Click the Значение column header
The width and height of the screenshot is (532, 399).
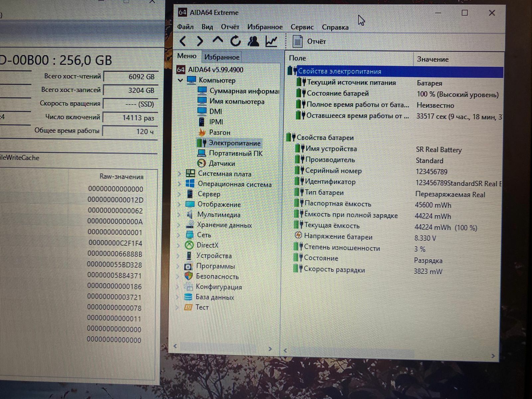click(459, 59)
